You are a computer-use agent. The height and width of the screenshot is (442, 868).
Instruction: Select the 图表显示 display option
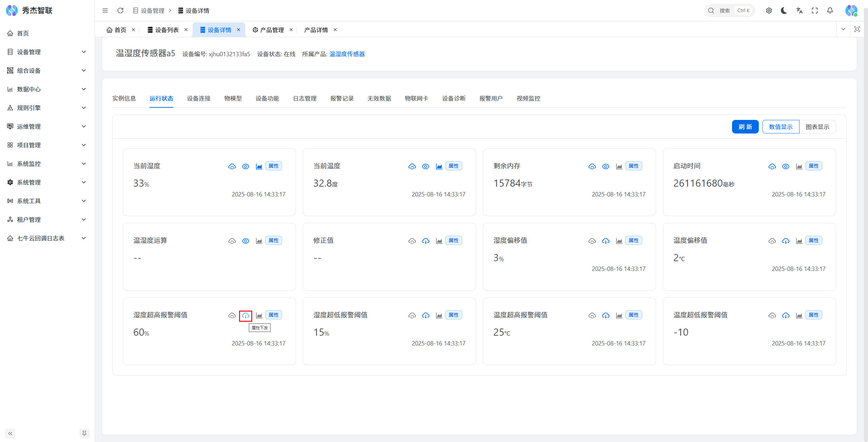[817, 127]
